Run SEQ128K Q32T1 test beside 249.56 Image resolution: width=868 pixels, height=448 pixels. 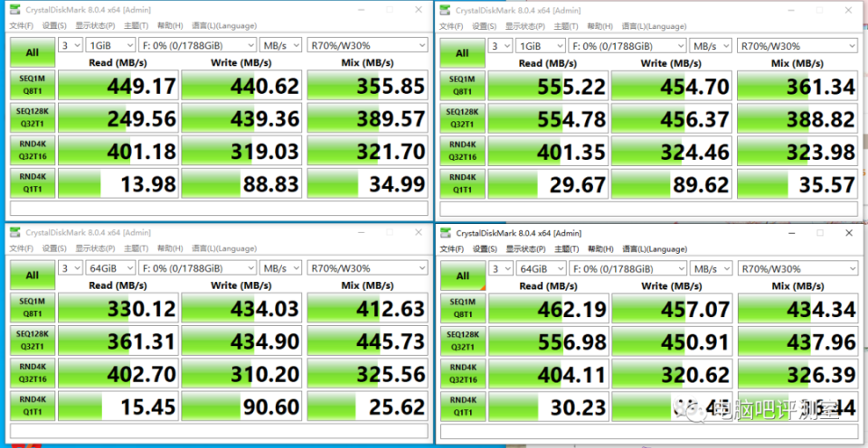33,117
